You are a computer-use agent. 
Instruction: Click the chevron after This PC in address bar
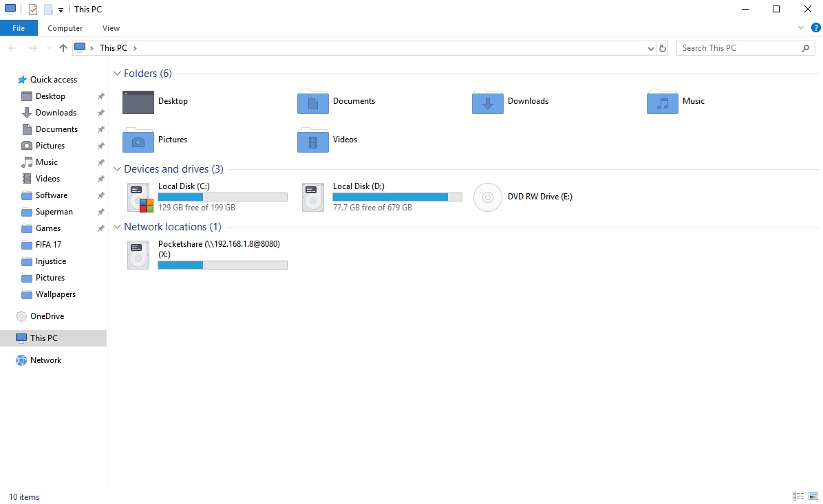coord(135,48)
